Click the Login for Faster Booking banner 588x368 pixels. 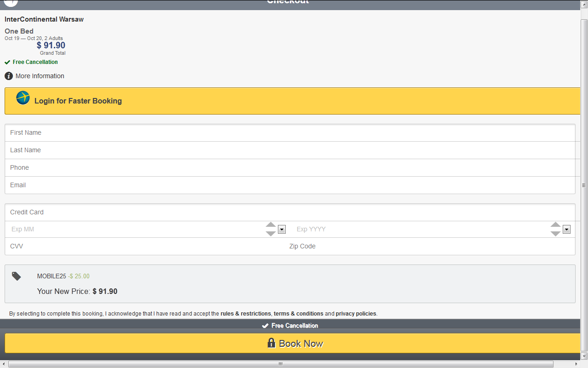tap(293, 101)
